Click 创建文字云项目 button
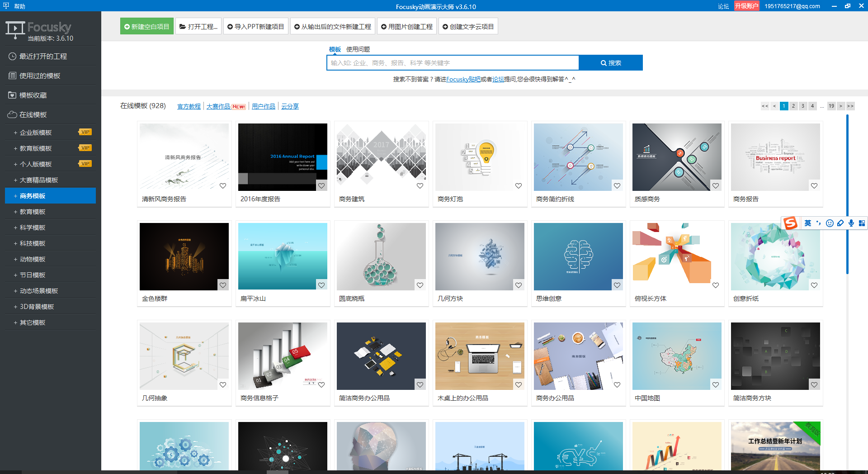Image resolution: width=868 pixels, height=474 pixels. click(x=468, y=26)
